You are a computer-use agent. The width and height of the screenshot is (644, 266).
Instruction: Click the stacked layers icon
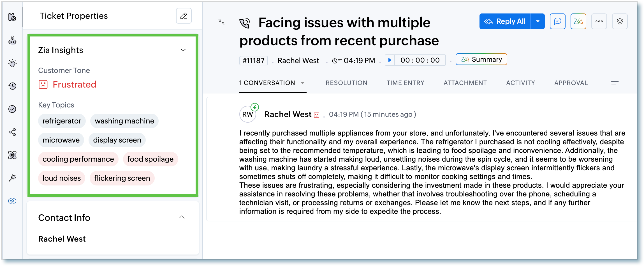[x=620, y=21]
